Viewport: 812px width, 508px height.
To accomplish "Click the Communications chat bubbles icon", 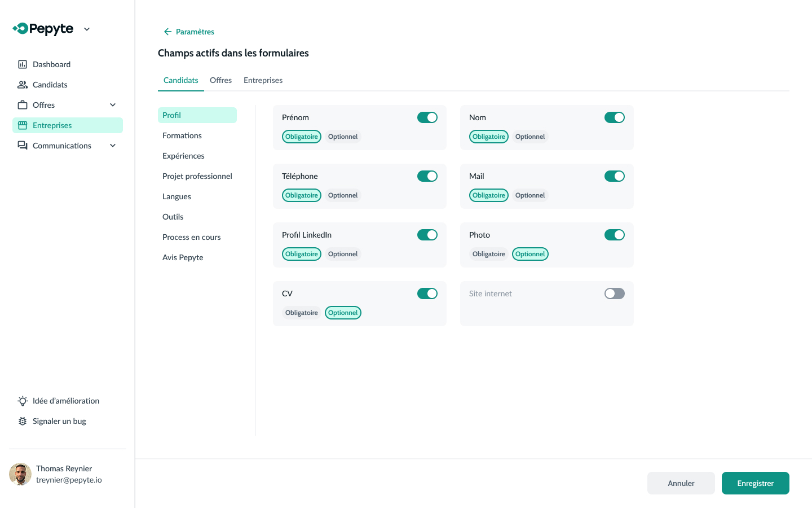I will pyautogui.click(x=23, y=146).
